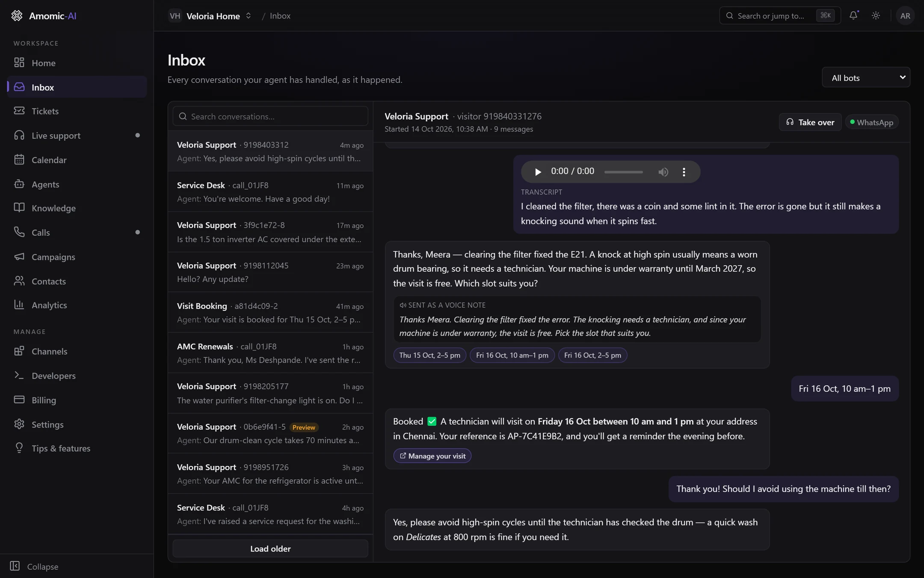Image resolution: width=924 pixels, height=578 pixels.
Task: Open Veloria Support 9198112045 conversation
Action: point(270,272)
